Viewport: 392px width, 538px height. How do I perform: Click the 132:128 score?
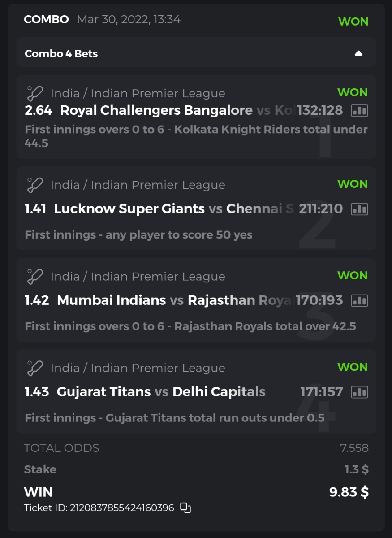tap(320, 110)
